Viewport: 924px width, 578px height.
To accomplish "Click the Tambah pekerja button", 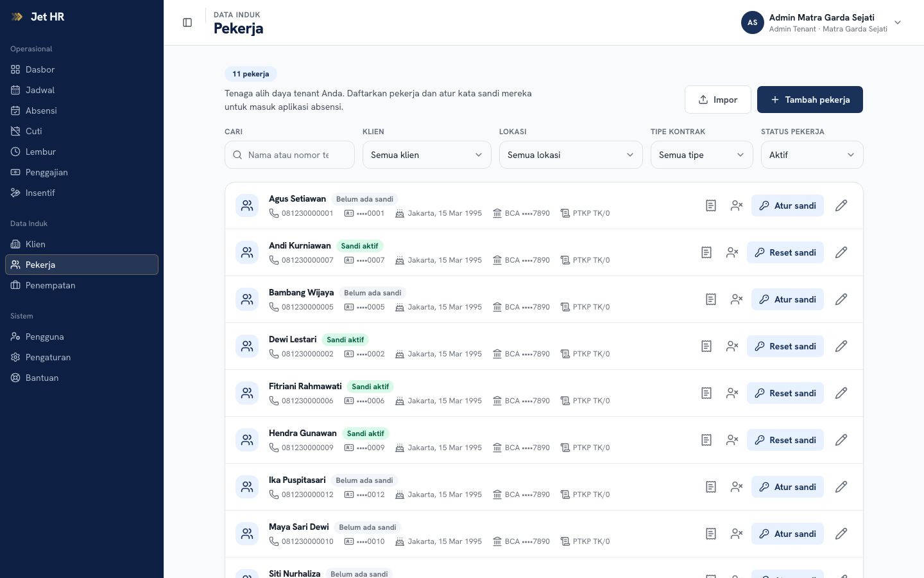I will (x=810, y=100).
